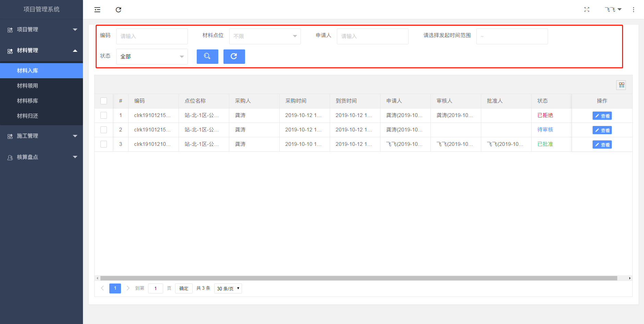The image size is (644, 324).
Task: Focus the 编码 input field
Action: point(152,36)
